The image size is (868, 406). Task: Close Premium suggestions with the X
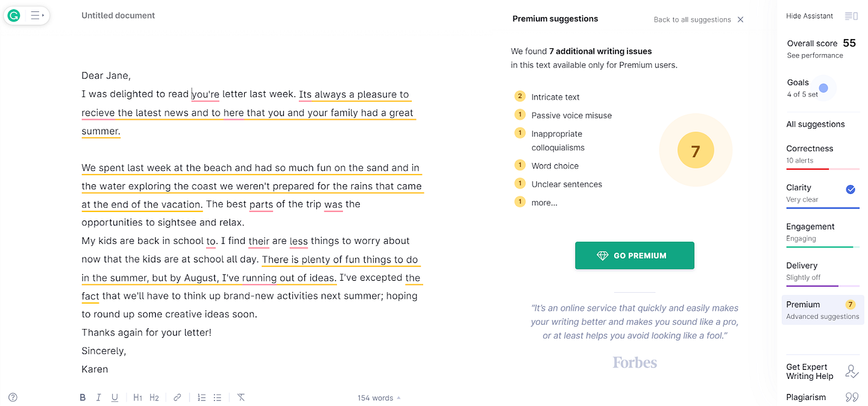click(740, 20)
